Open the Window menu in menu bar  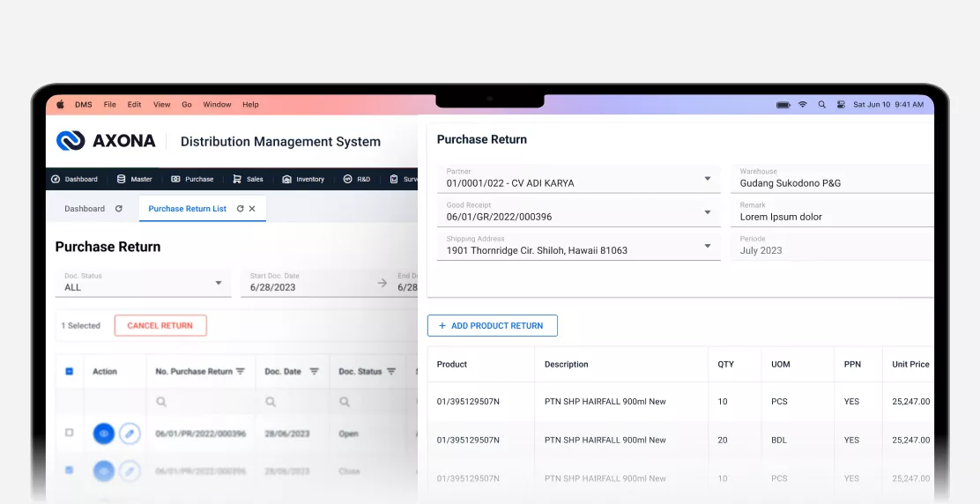pos(217,104)
